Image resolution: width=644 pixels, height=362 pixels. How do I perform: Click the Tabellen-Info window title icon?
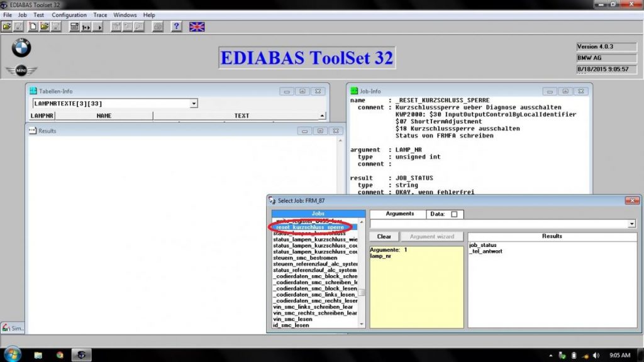(x=33, y=91)
